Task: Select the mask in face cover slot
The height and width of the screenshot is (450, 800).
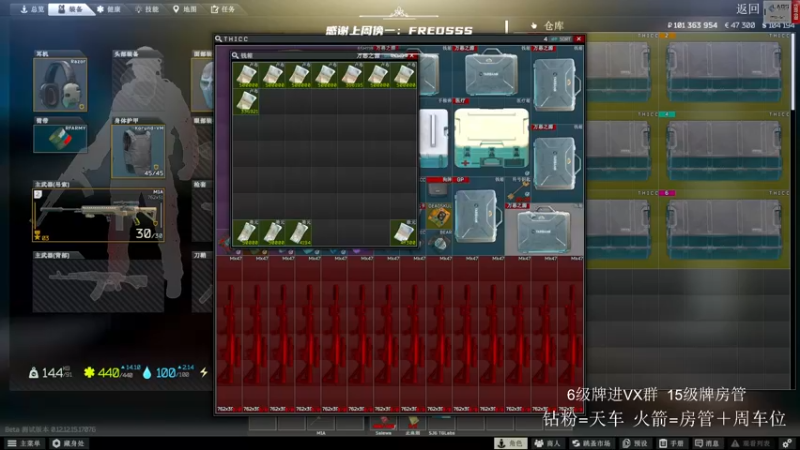Action: (x=203, y=84)
